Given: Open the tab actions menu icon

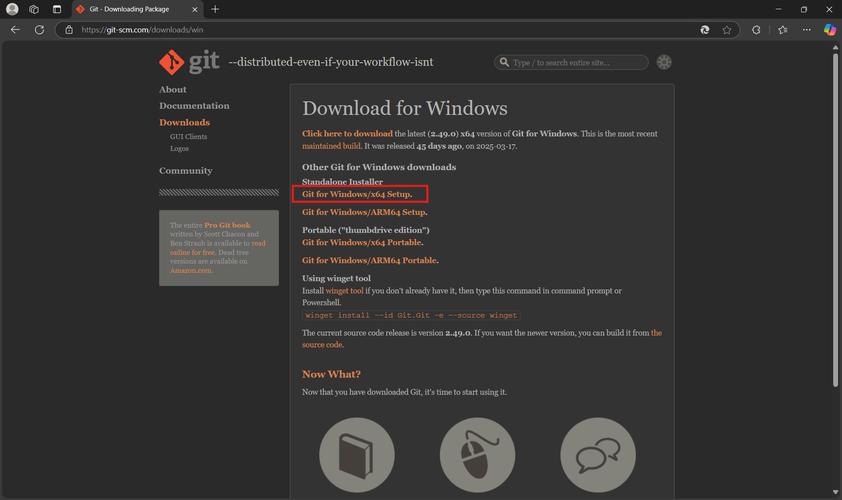Looking at the screenshot, I should point(57,9).
